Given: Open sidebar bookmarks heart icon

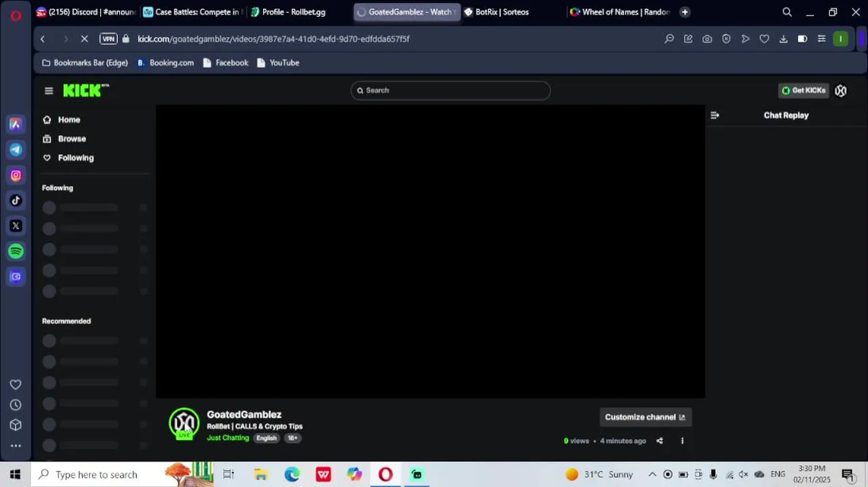Looking at the screenshot, I should coord(16,385).
